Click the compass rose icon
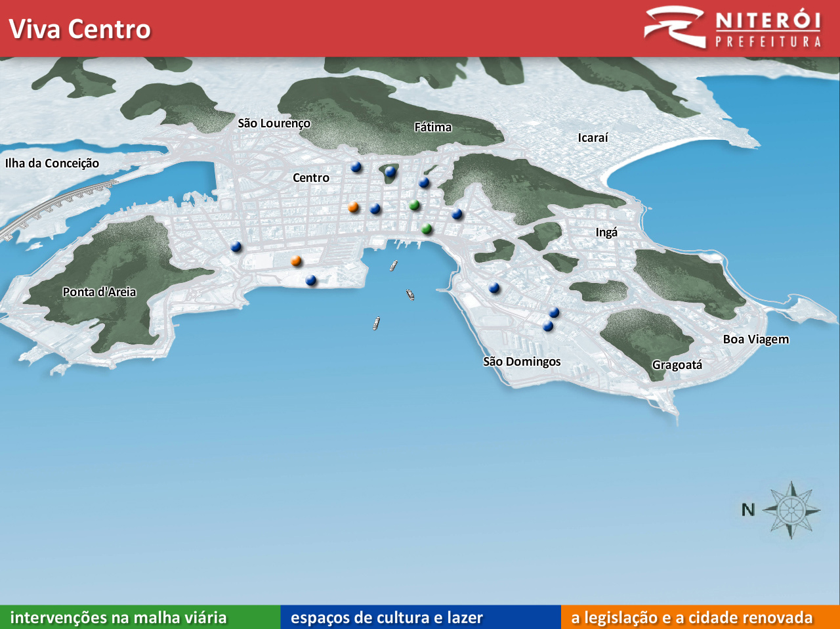Viewport: 840px width, 629px height. click(791, 510)
